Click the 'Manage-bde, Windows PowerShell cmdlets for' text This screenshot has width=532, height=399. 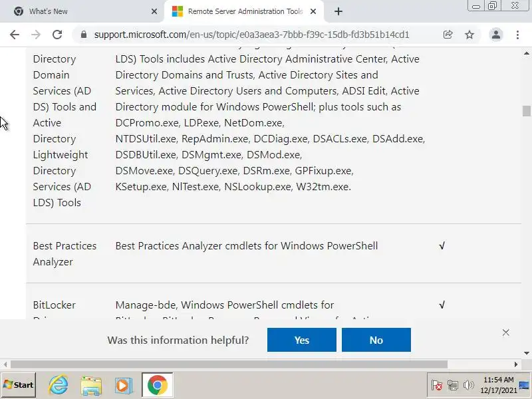coord(225,305)
